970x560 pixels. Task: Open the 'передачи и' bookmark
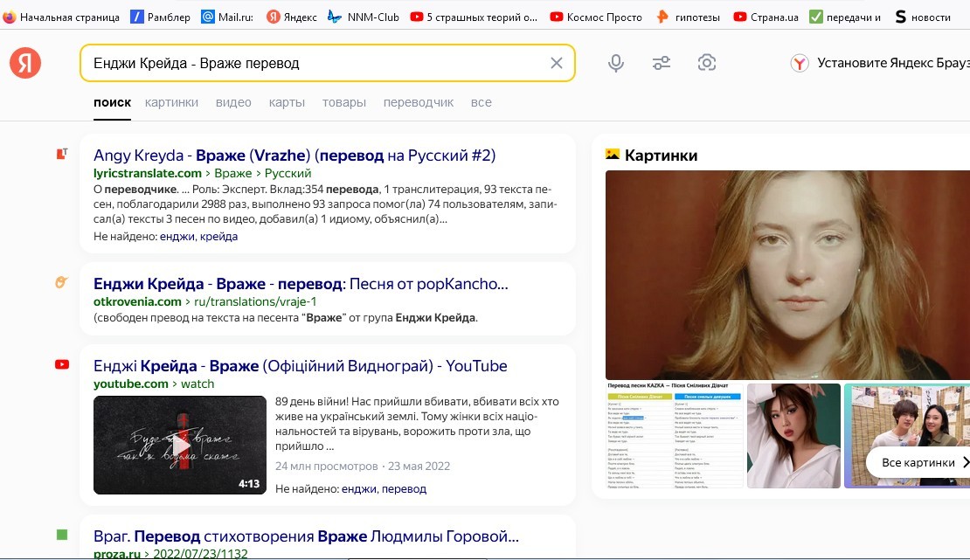[845, 17]
